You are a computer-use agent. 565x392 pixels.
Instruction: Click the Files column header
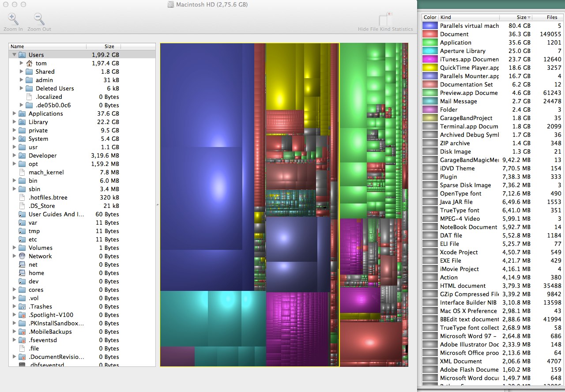(551, 17)
